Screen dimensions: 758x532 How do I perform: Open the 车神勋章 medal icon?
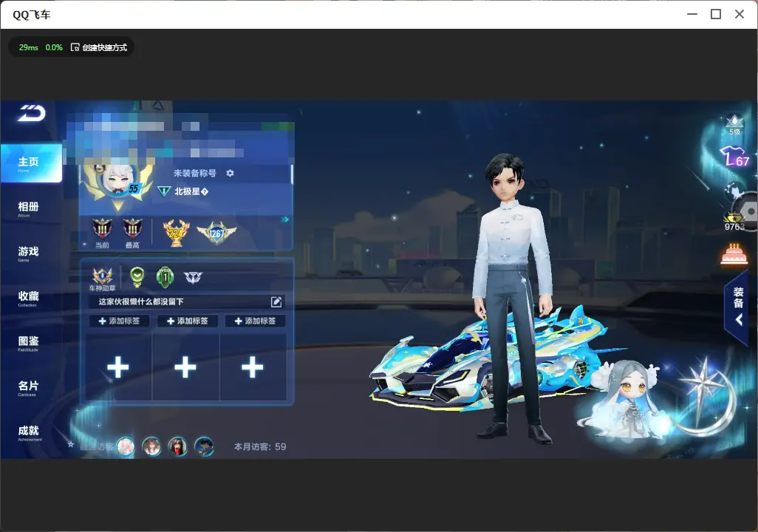coord(102,279)
